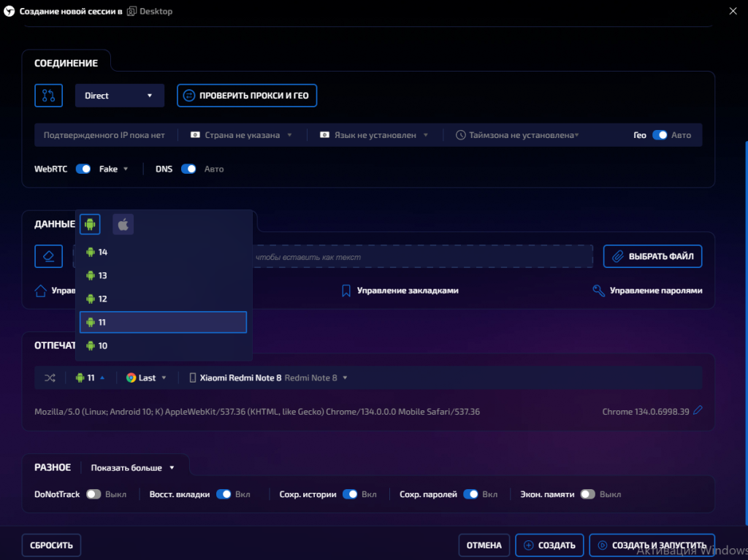Click the Chrome browser icon
Screen dimensions: 748x560
131,377
